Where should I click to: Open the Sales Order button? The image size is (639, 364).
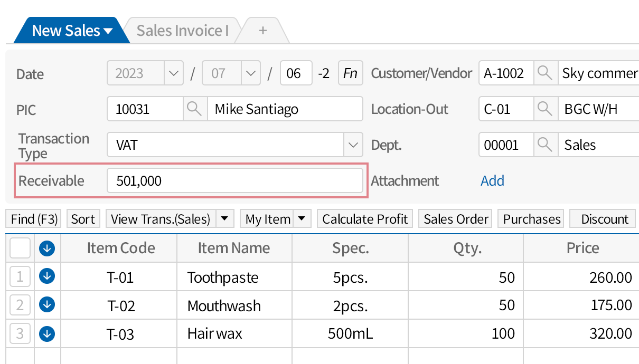[x=455, y=218]
